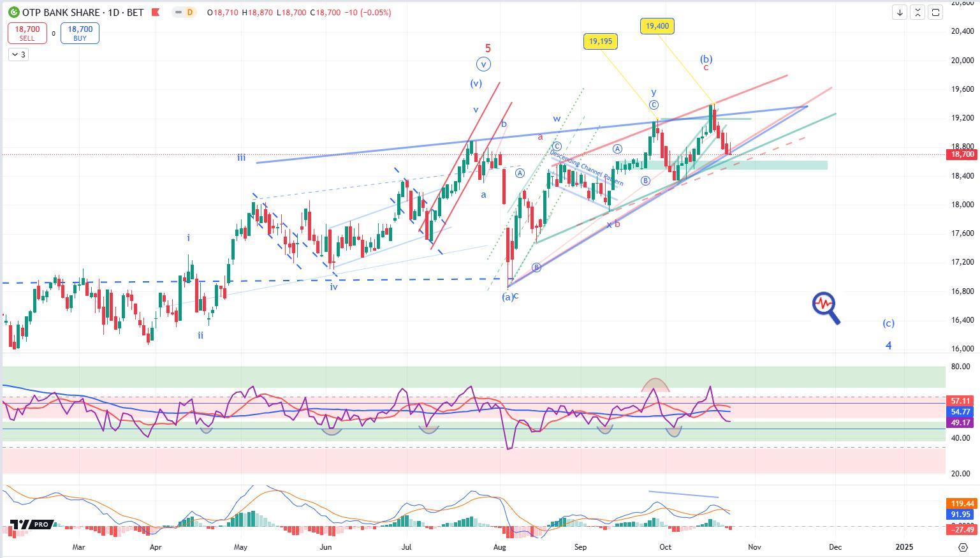Select the blue (v) wave label
The image size is (980, 558).
(476, 84)
